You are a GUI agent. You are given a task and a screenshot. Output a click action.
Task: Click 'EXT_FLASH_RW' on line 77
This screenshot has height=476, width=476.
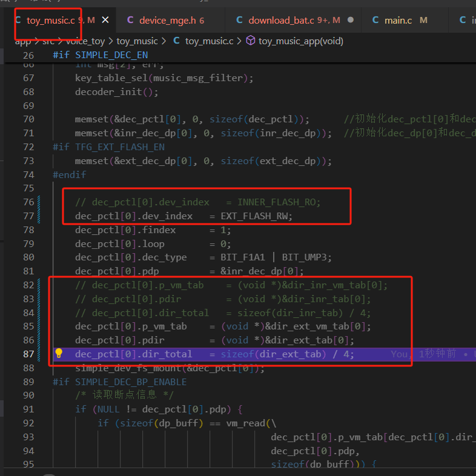(254, 216)
